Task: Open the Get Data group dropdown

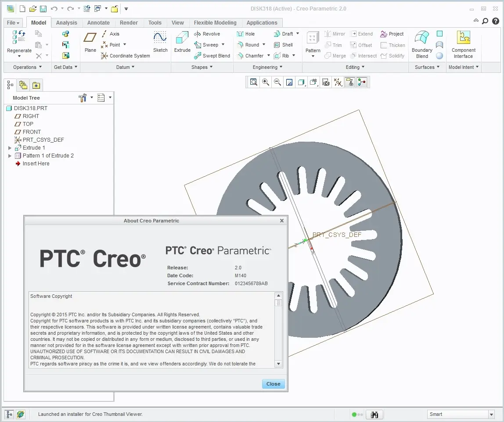Action: pos(65,67)
